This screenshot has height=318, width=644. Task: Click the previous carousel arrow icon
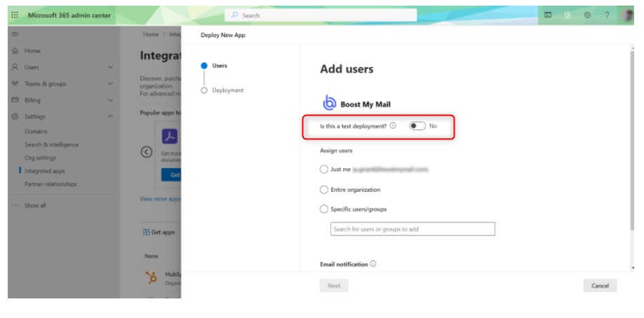[x=147, y=151]
